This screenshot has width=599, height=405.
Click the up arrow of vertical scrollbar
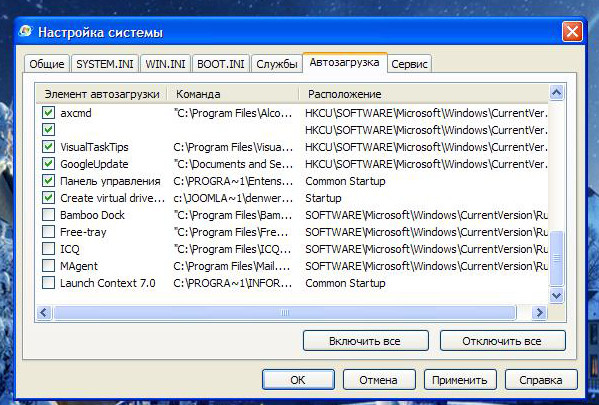(x=556, y=92)
